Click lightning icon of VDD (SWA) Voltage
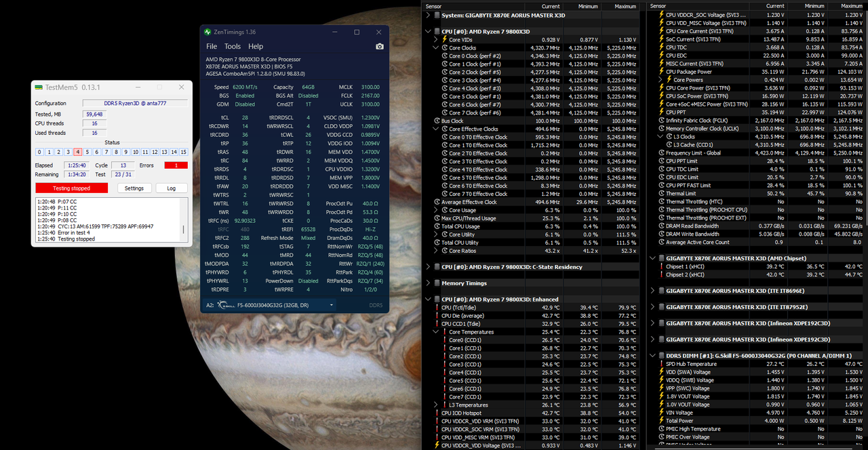This screenshot has width=868, height=450. tap(661, 372)
